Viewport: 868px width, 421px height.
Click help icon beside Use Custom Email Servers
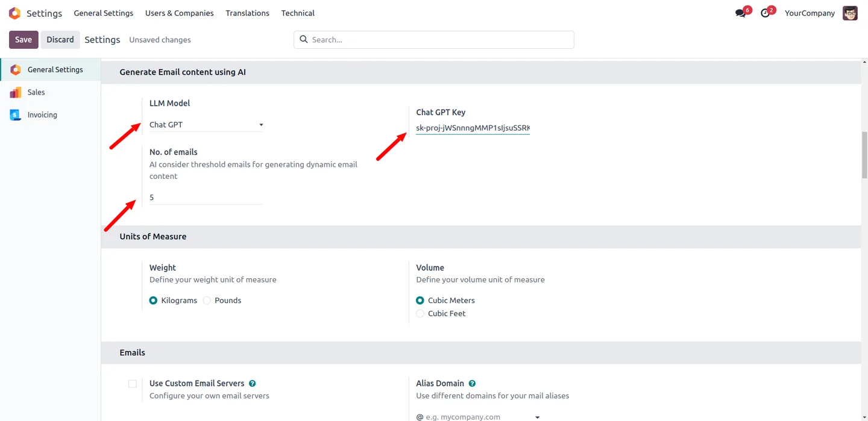pyautogui.click(x=253, y=384)
